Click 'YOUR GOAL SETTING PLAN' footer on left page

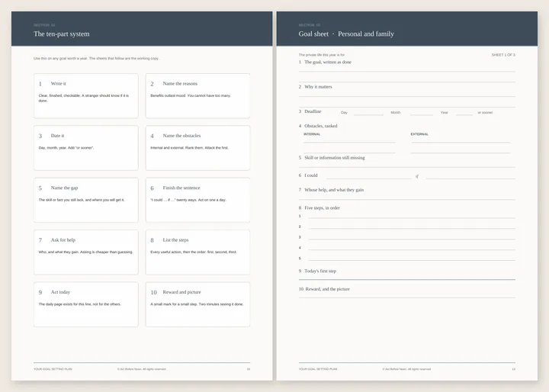pyautogui.click(x=53, y=369)
